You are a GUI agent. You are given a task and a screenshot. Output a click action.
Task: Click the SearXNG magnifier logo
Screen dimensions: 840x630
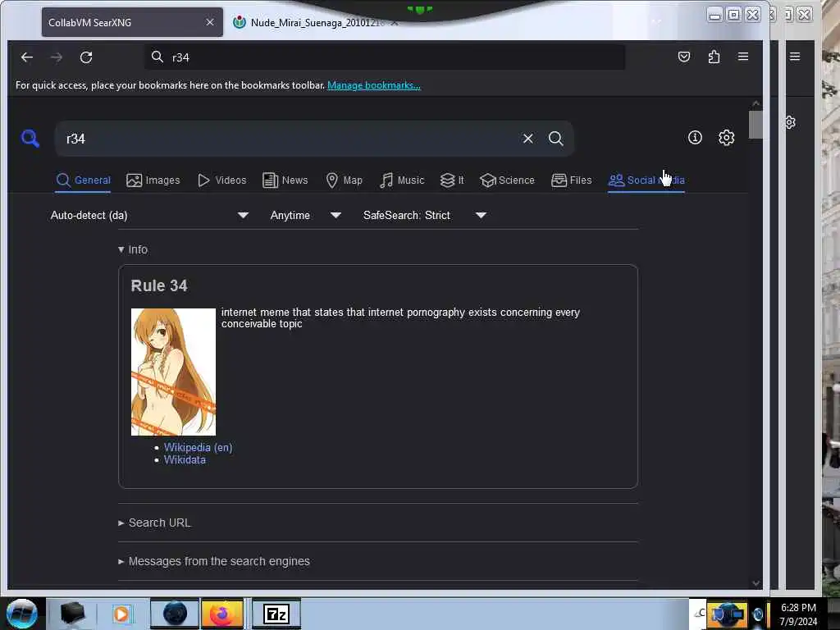coord(30,138)
